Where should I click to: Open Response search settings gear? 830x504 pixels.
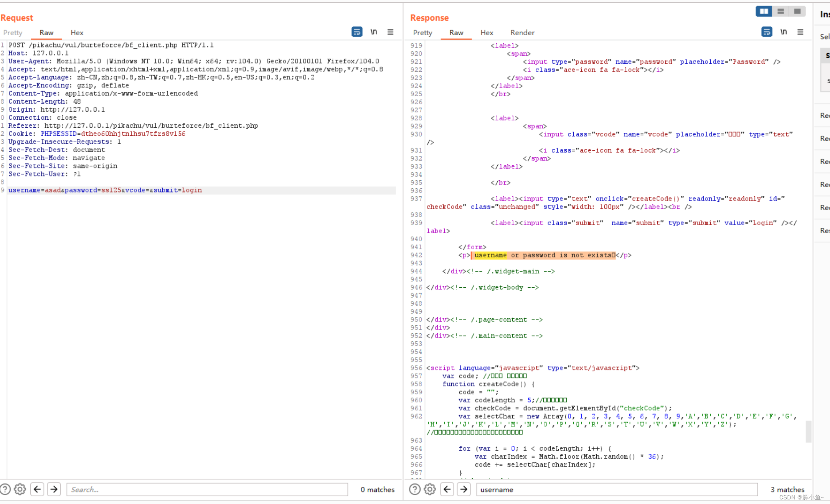click(430, 489)
